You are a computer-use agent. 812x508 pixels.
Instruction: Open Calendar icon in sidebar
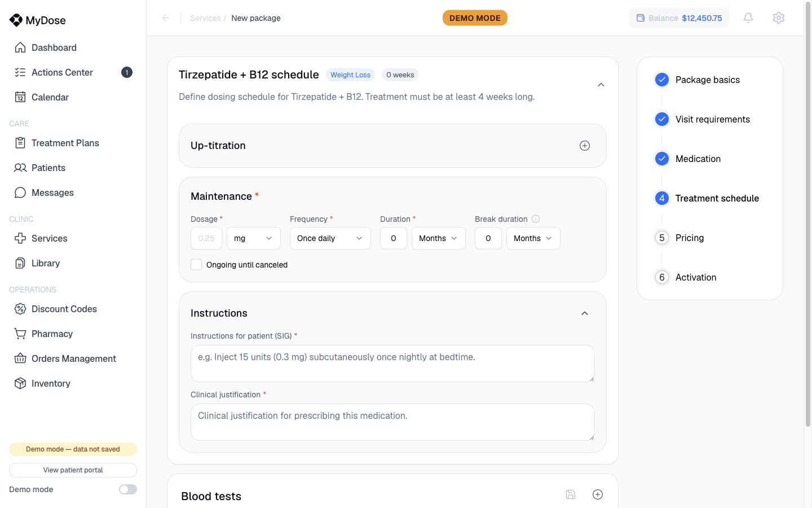coord(20,97)
